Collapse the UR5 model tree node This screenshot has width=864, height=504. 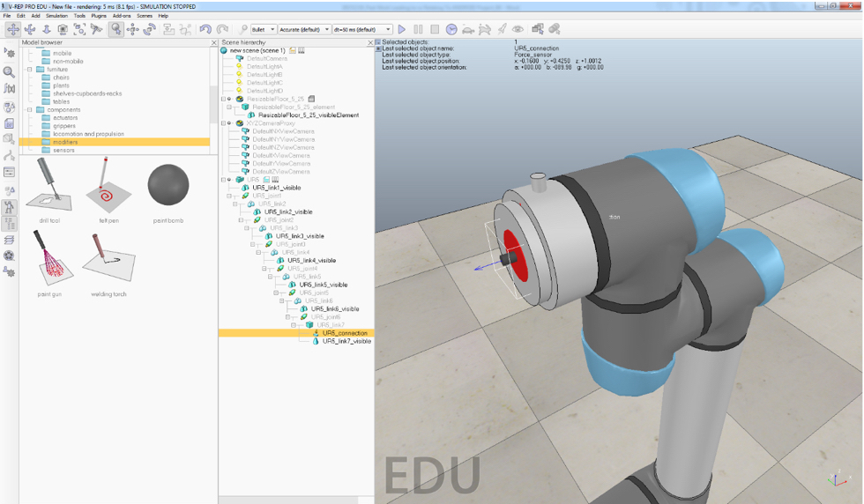coord(224,180)
